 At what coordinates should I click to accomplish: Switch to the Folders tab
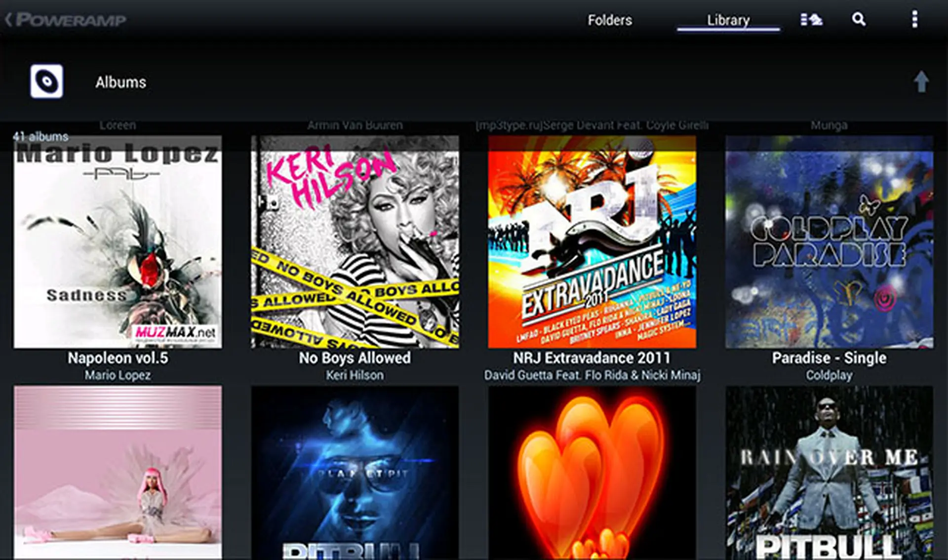point(610,20)
